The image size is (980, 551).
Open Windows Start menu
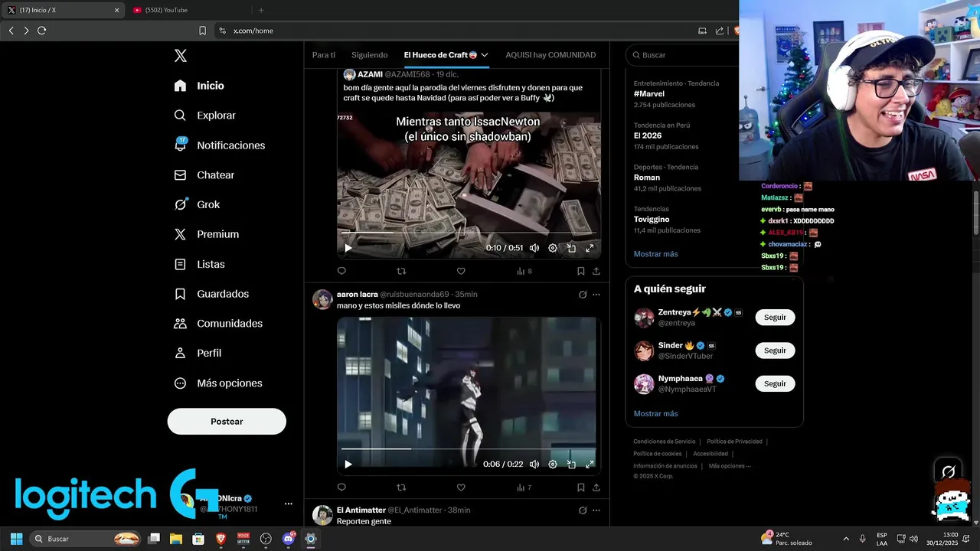(x=16, y=539)
